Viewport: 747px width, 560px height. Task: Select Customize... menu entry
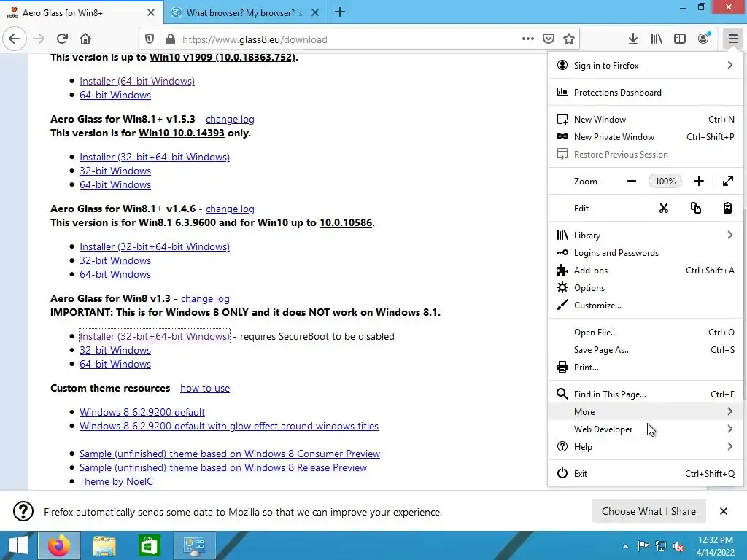click(x=646, y=306)
